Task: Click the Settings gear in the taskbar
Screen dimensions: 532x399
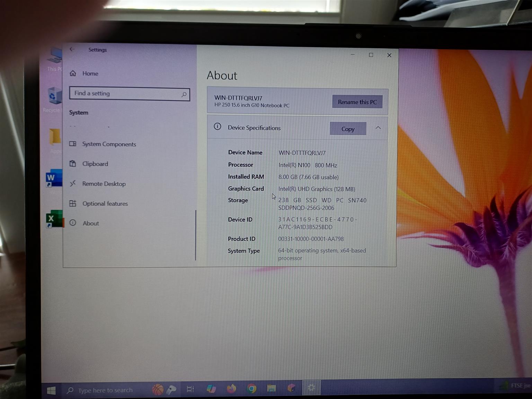Action: click(x=311, y=388)
